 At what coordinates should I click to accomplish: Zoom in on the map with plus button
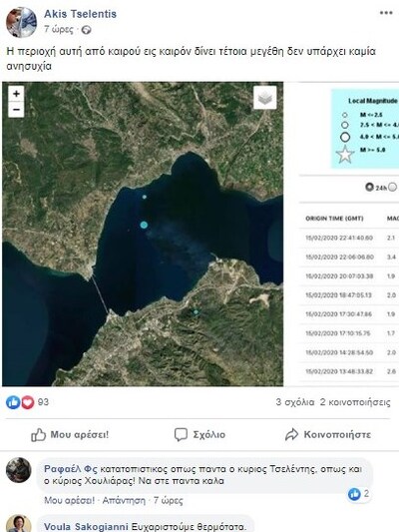tap(16, 94)
